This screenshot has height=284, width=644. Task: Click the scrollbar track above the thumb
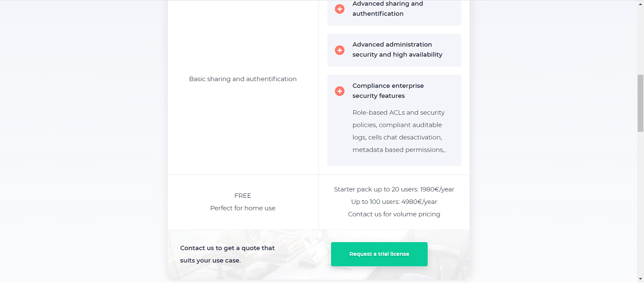(640, 40)
